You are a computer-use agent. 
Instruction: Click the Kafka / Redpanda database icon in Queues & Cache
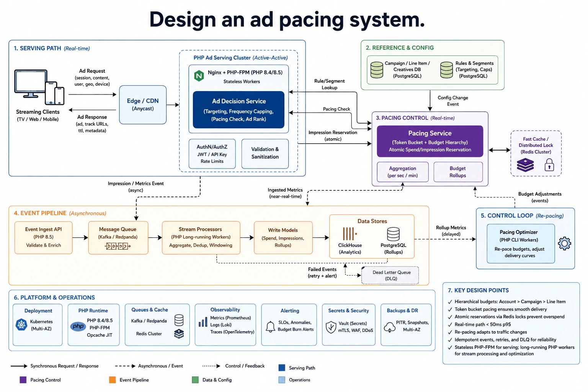(x=179, y=320)
